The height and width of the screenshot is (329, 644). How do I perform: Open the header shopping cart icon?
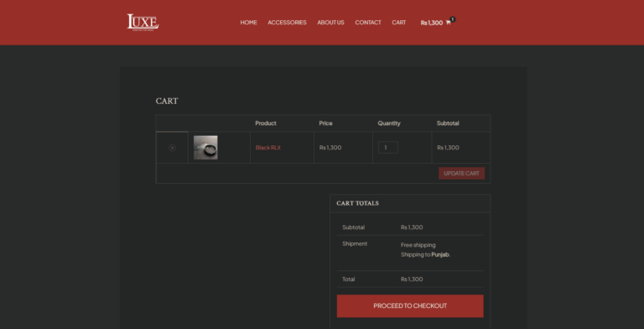448,23
